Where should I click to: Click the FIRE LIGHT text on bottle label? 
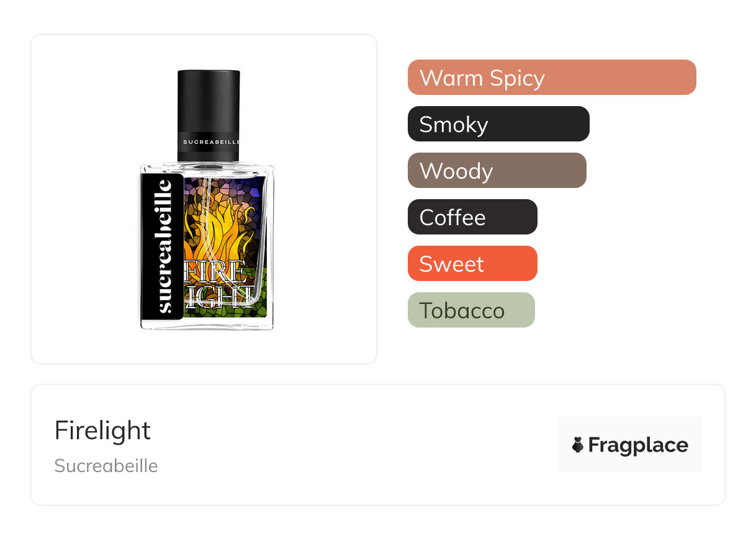pyautogui.click(x=218, y=284)
